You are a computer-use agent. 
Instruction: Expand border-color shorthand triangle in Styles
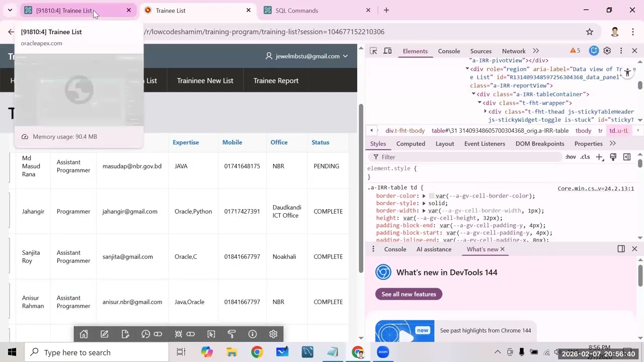[x=424, y=196]
